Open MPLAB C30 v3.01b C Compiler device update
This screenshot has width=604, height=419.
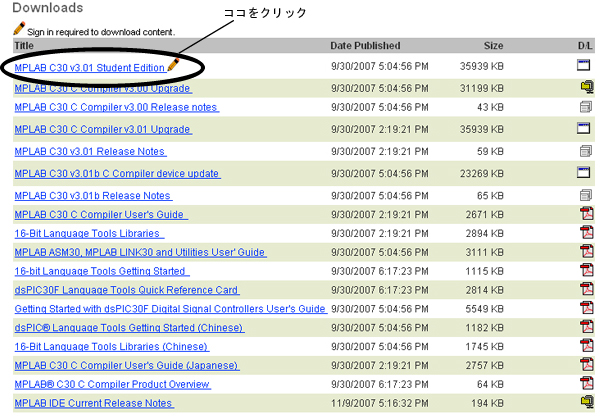(117, 174)
